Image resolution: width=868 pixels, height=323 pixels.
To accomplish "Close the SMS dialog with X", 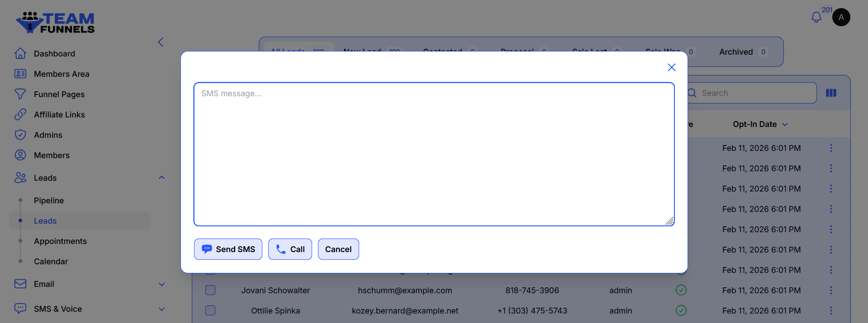I will click(671, 67).
